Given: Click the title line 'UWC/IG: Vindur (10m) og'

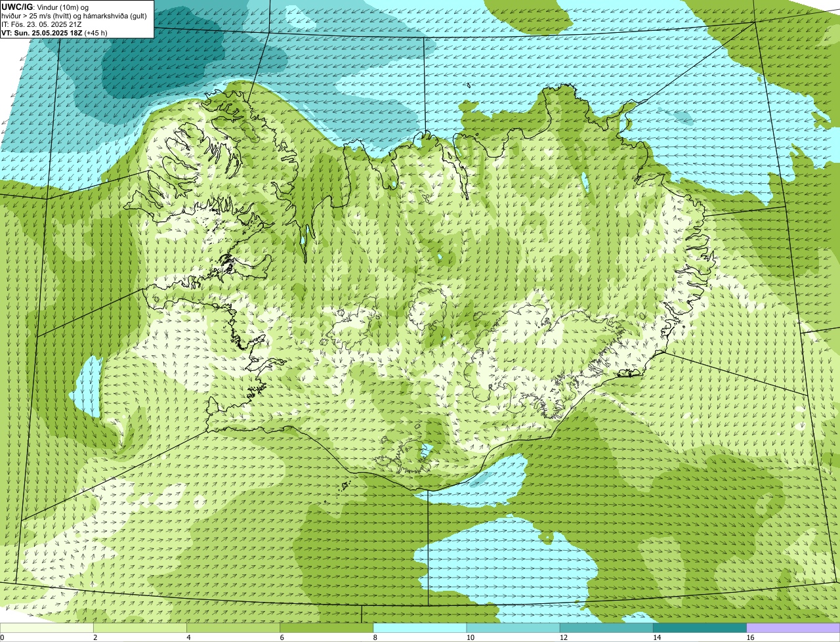Looking at the screenshot, I should (x=45, y=7).
